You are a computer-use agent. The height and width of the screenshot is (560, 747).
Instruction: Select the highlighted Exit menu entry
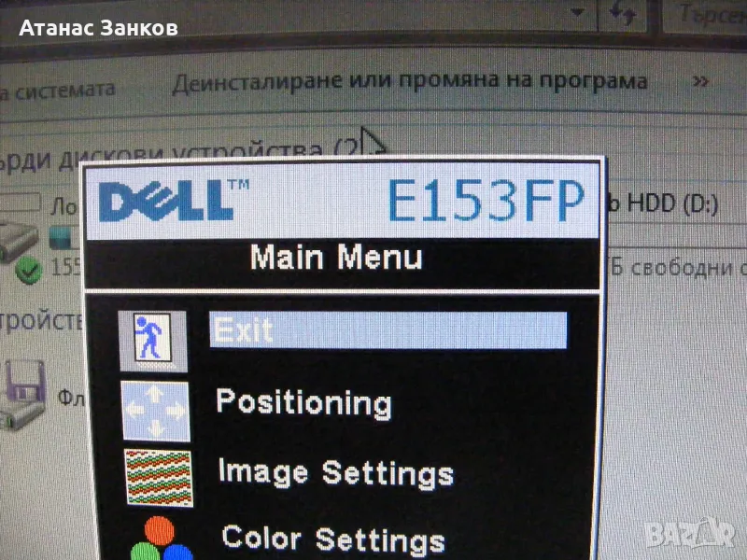point(388,330)
